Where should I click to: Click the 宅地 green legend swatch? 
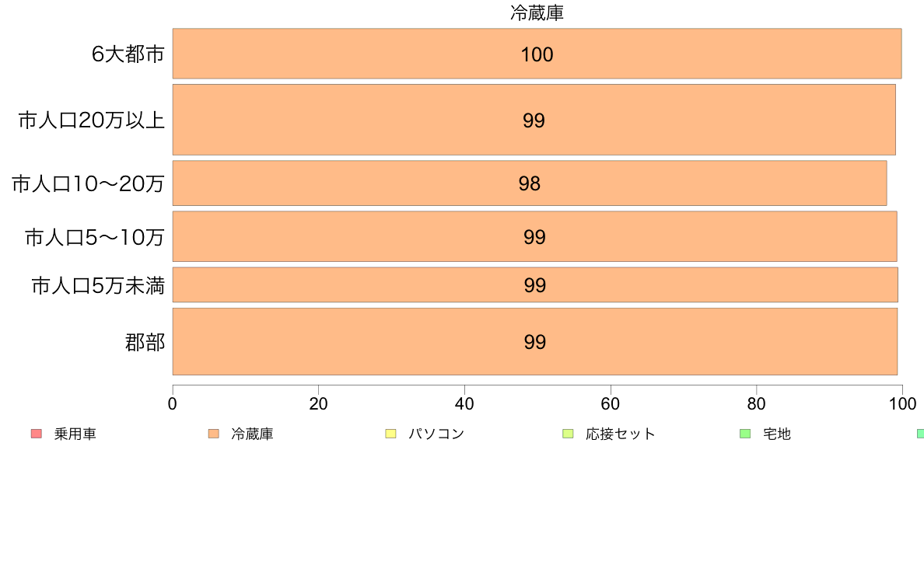tap(745, 434)
